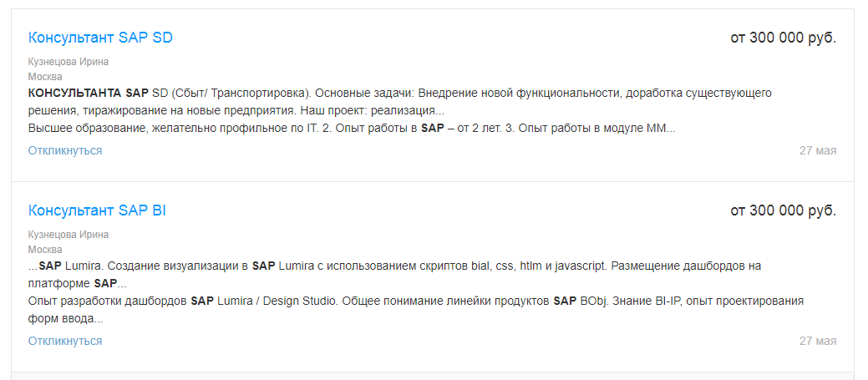Click the Опыт разработки дашбордов requirements line

point(109,301)
